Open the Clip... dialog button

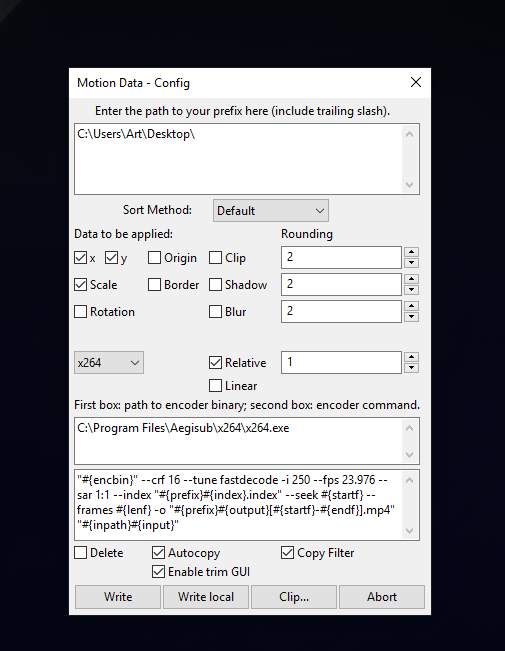pyautogui.click(x=294, y=597)
